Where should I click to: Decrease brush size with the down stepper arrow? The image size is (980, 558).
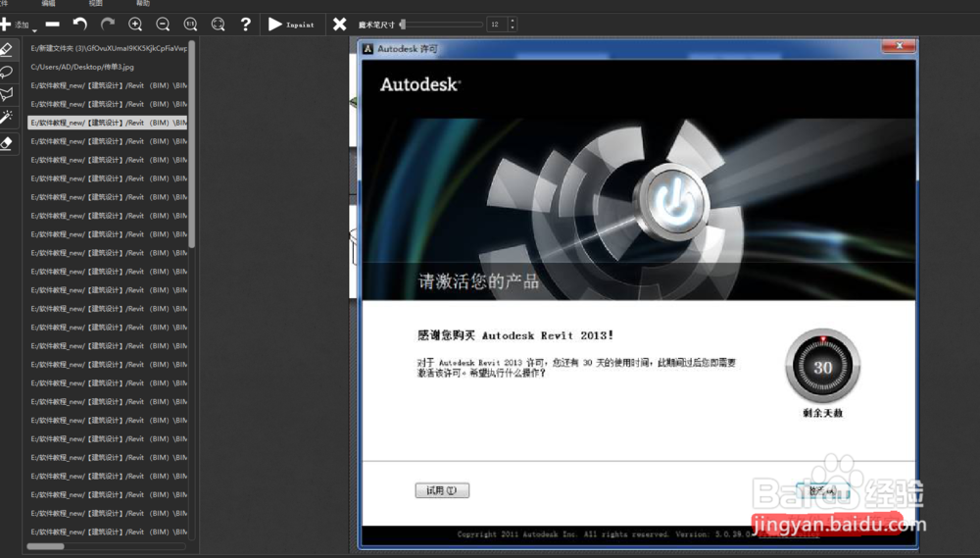click(x=513, y=28)
